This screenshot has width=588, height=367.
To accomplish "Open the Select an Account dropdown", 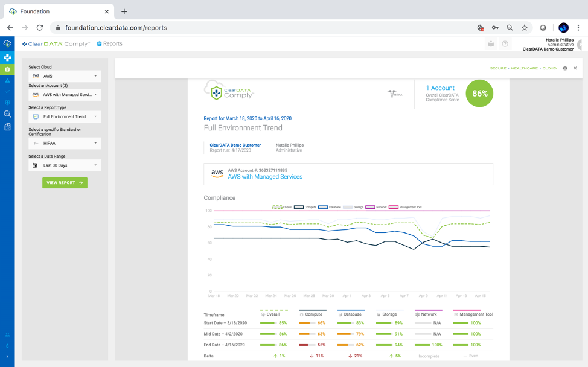I will 65,95.
